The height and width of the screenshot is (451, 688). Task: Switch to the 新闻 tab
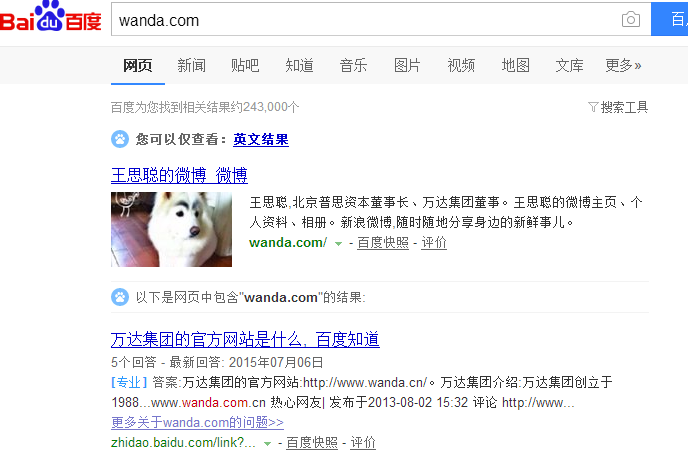tap(191, 65)
